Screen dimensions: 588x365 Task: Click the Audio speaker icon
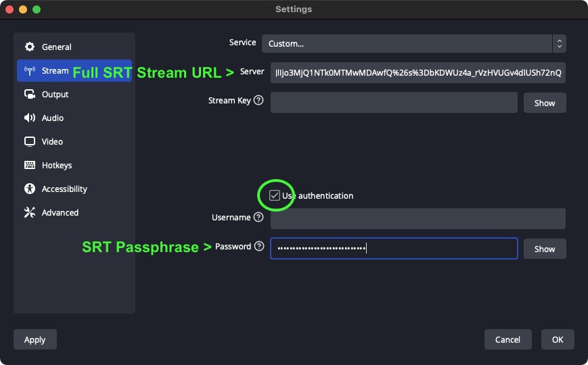point(30,118)
